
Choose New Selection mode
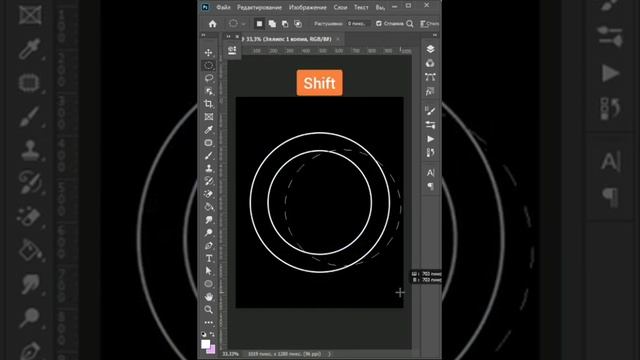point(259,24)
